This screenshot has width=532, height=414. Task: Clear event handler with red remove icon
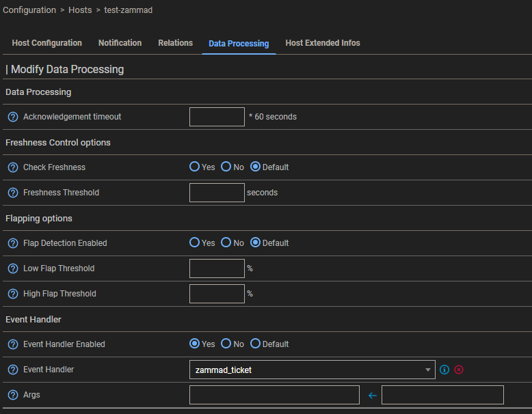[459, 370]
